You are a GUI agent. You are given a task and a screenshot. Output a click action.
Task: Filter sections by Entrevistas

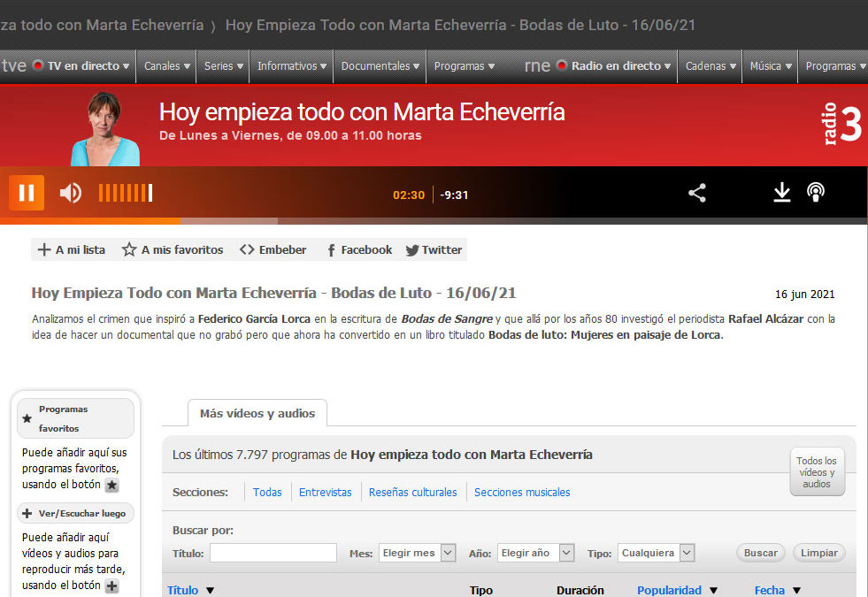click(326, 493)
